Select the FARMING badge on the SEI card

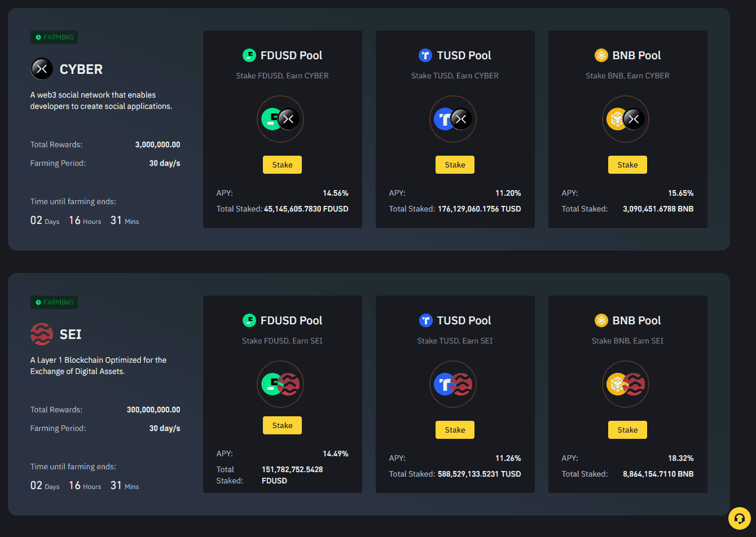54,302
